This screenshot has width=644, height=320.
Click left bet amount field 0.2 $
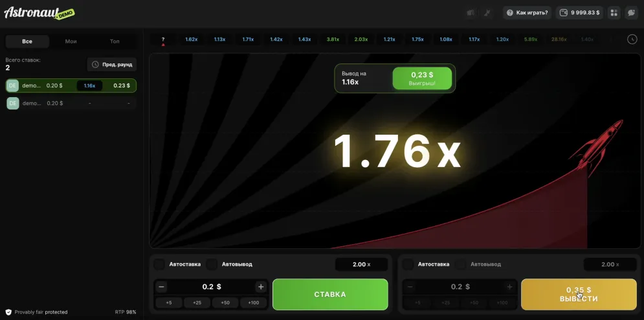[211, 287]
